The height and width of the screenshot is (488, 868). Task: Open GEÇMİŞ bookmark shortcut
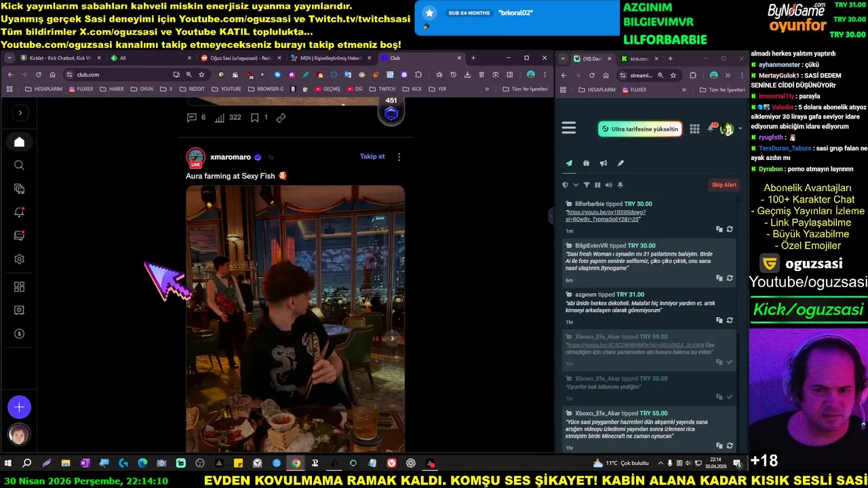click(328, 89)
